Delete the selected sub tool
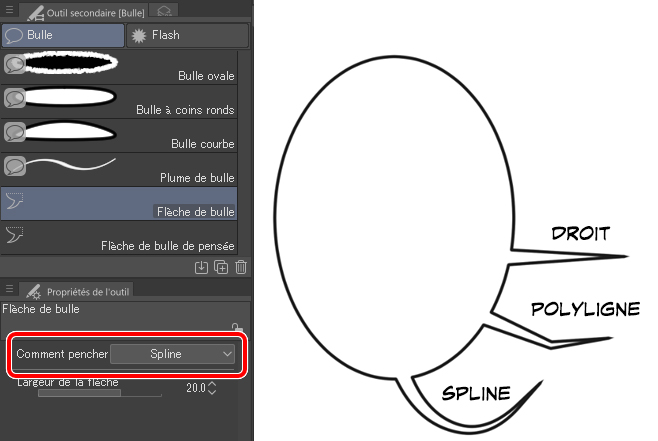 tap(240, 267)
